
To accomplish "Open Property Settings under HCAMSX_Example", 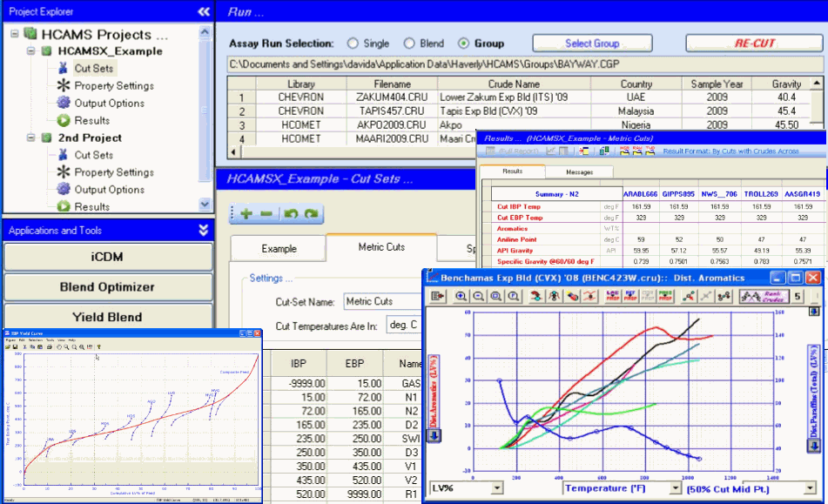I will 114,85.
